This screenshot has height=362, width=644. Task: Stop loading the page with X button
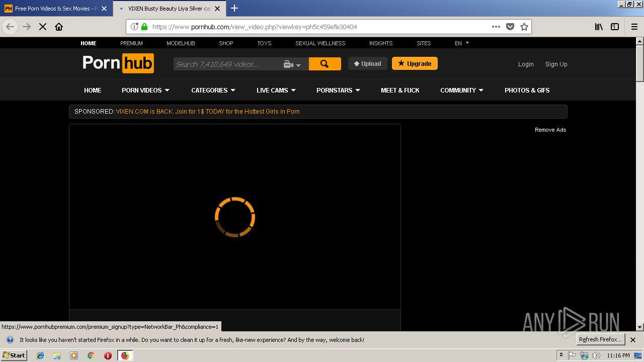43,27
